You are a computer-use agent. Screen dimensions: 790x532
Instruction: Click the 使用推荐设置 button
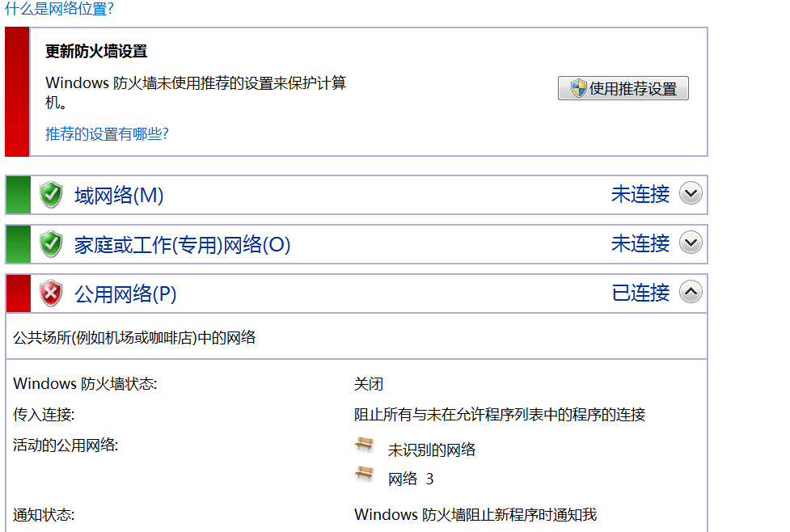623,89
